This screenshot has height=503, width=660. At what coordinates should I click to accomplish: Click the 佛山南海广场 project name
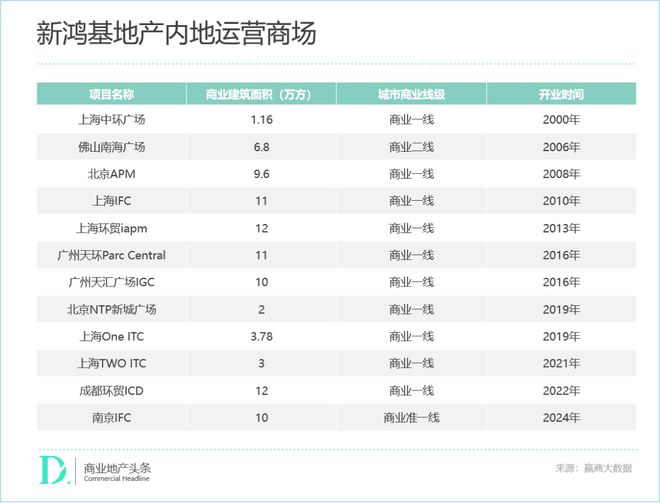(112, 147)
